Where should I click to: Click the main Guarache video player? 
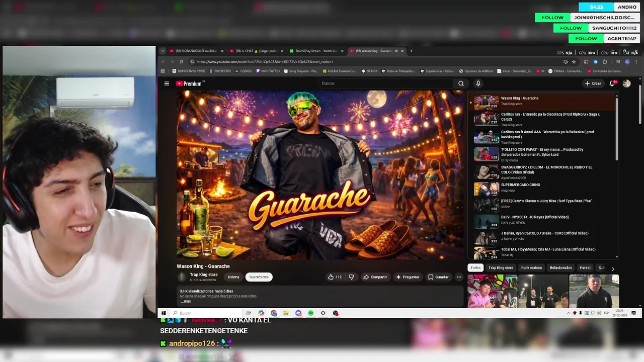320,175
